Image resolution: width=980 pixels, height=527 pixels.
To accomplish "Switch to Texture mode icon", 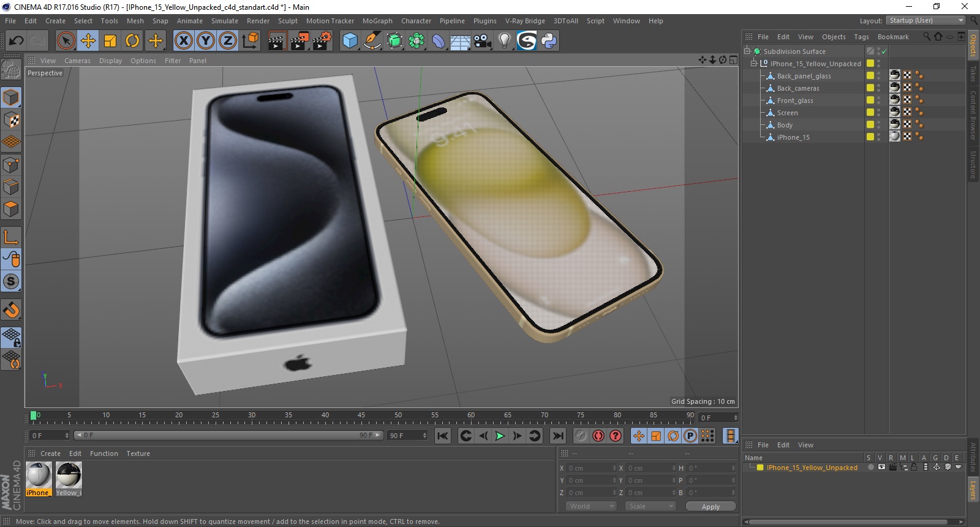I will point(11,120).
